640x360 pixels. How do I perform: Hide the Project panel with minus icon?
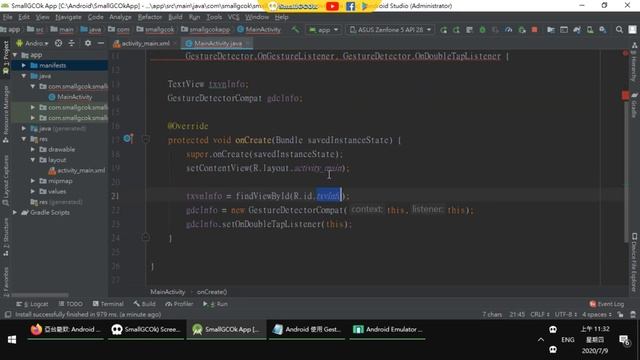click(x=100, y=43)
